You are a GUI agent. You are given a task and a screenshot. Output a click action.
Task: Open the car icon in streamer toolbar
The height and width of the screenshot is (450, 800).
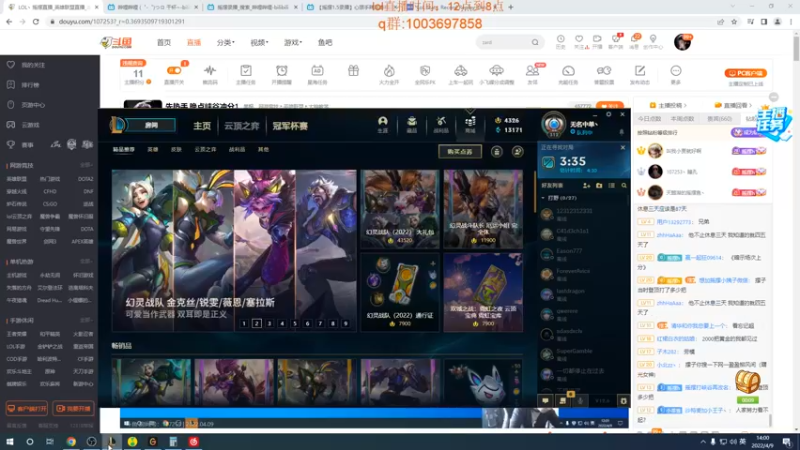click(x=460, y=73)
